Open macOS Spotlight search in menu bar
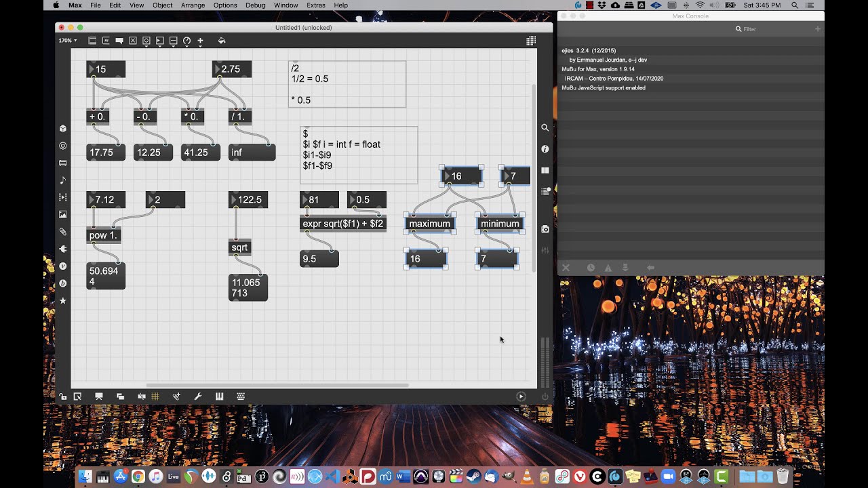The width and height of the screenshot is (868, 488). (795, 5)
